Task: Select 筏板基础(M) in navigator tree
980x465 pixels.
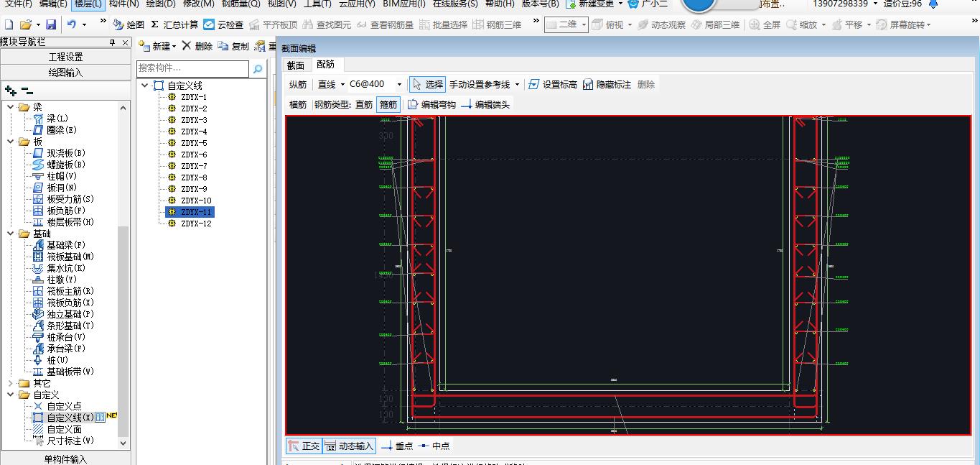Action: pyautogui.click(x=70, y=257)
